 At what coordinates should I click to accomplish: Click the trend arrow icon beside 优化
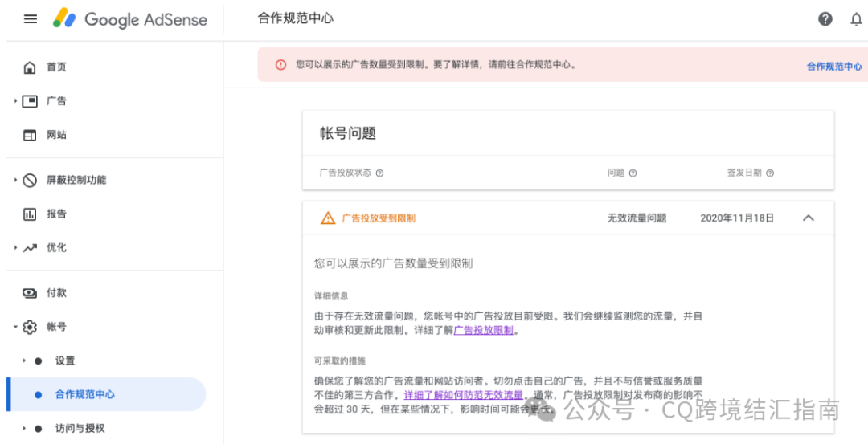[x=30, y=248]
